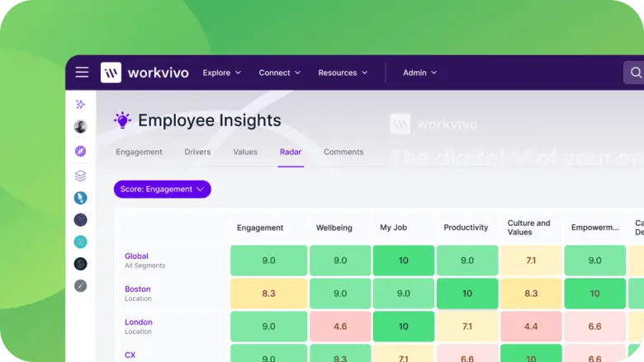The image size is (644, 362).
Task: Click the Employee Insights page title
Action: click(x=210, y=120)
